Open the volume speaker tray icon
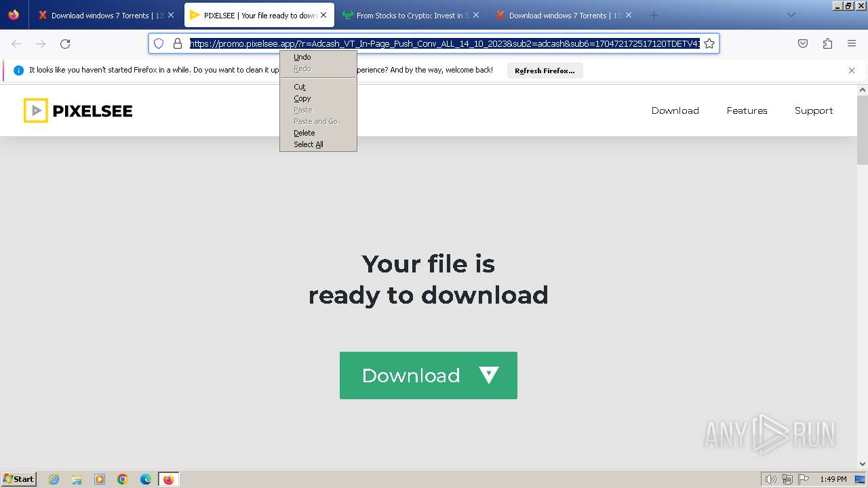 click(x=771, y=479)
